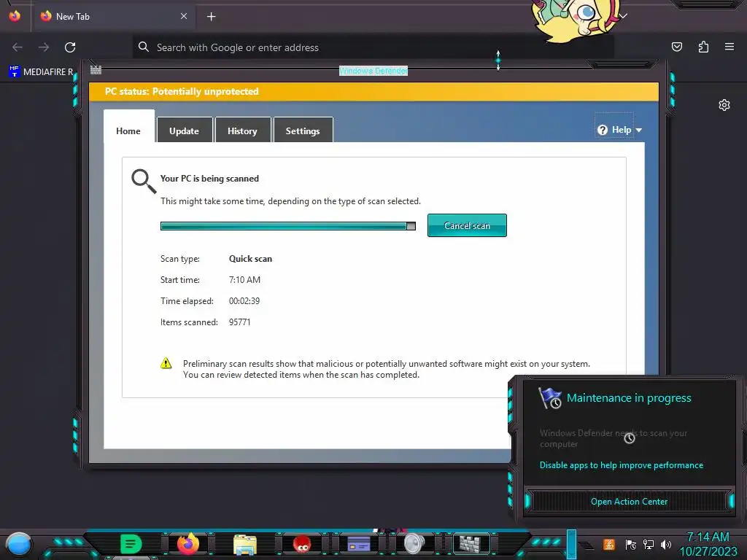Image resolution: width=747 pixels, height=560 pixels.
Task: Select the New Tab browser tab
Action: click(x=115, y=16)
